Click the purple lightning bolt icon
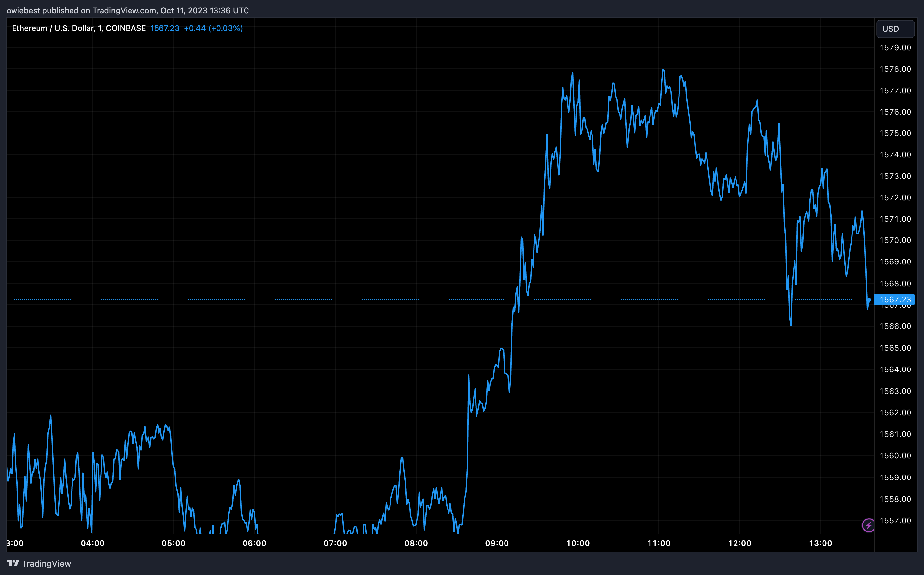This screenshot has width=924, height=575. click(868, 526)
